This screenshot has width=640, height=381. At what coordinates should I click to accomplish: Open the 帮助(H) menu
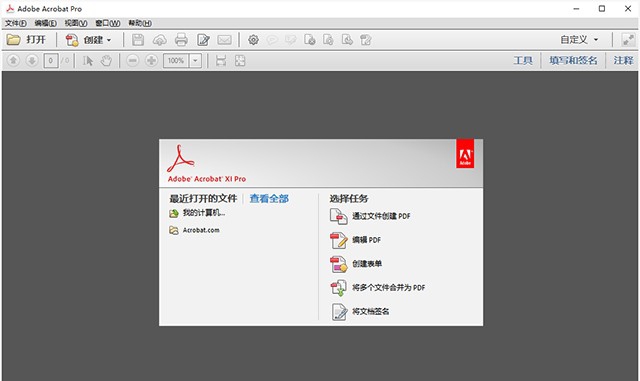coord(140,23)
